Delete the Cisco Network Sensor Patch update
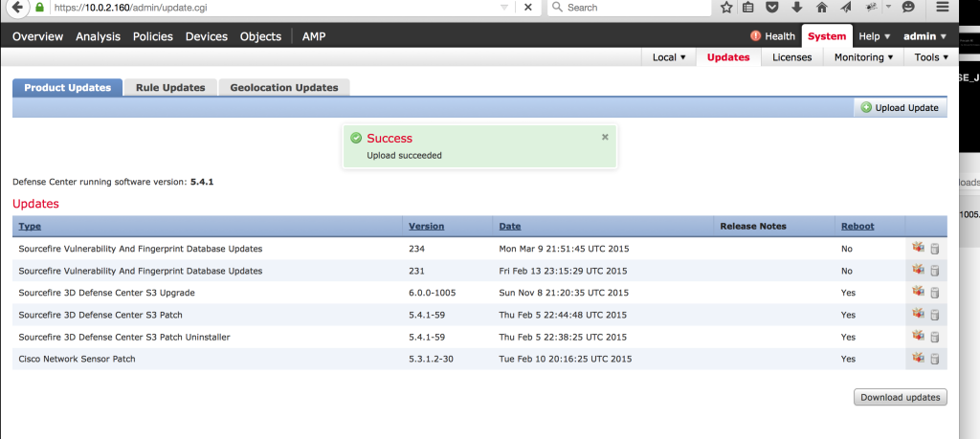 click(934, 359)
